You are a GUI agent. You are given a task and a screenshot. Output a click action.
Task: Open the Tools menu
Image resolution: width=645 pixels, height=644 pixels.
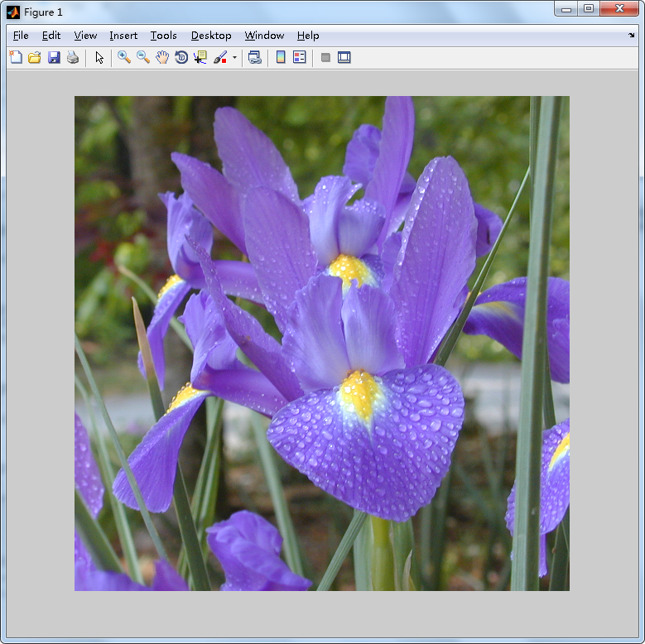click(x=163, y=36)
